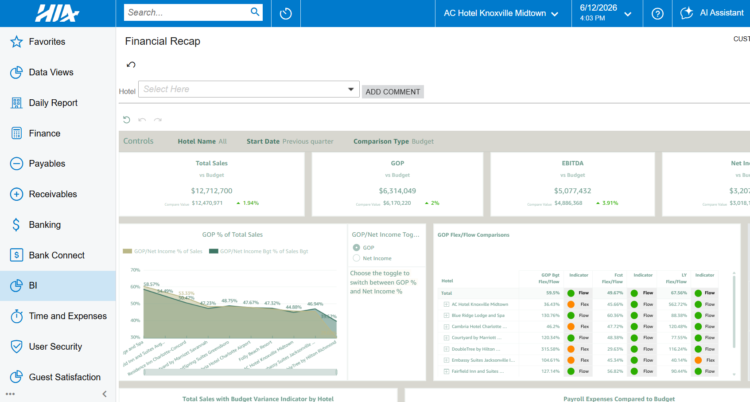Click the User Security shield icon

[16, 346]
